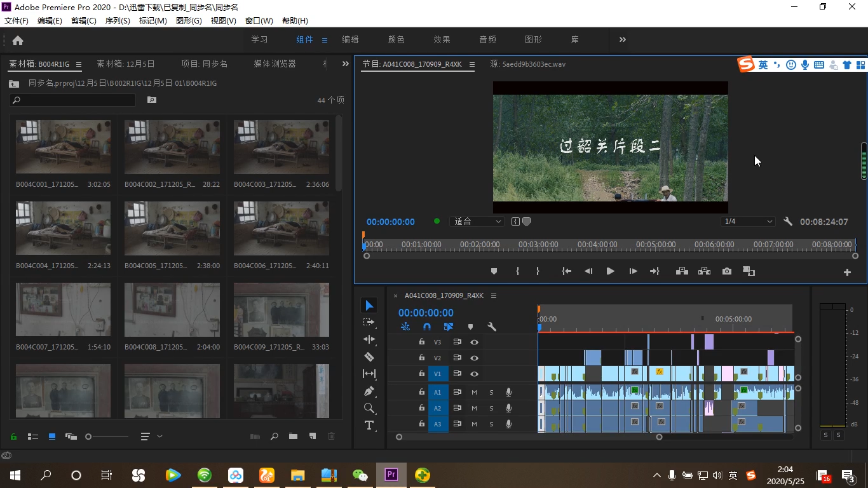This screenshot has width=868, height=488.
Task: Expand the workspace overflow chevron
Action: [622, 39]
